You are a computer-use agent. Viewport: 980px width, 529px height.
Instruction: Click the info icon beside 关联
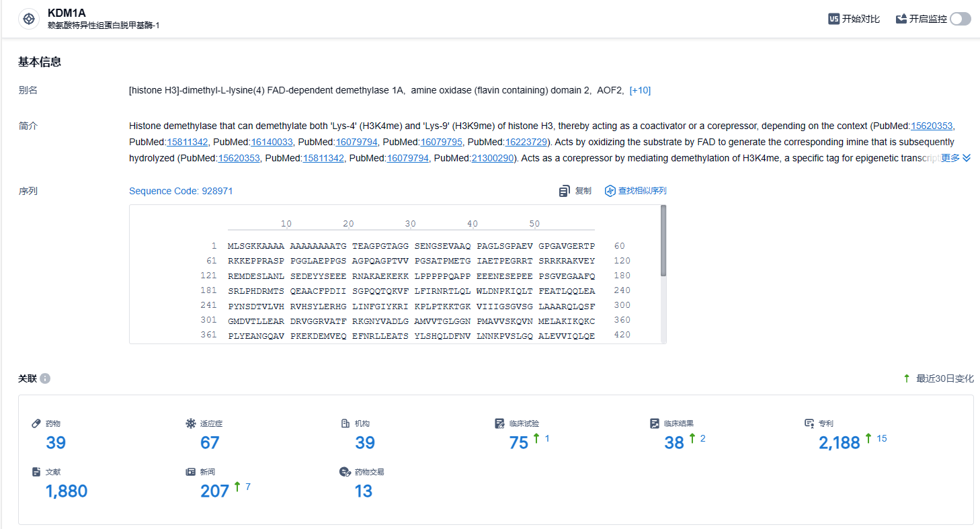45,378
